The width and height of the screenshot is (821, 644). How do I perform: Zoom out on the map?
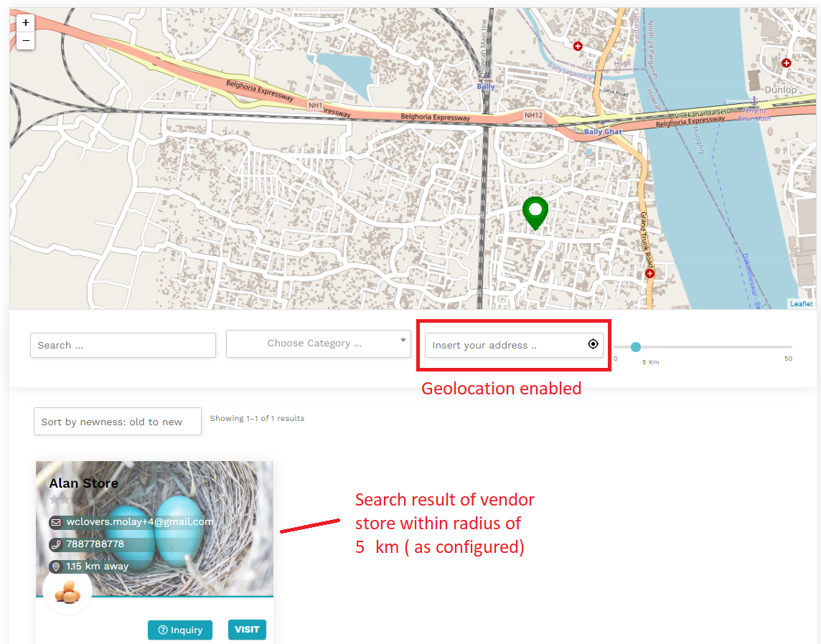[x=25, y=41]
